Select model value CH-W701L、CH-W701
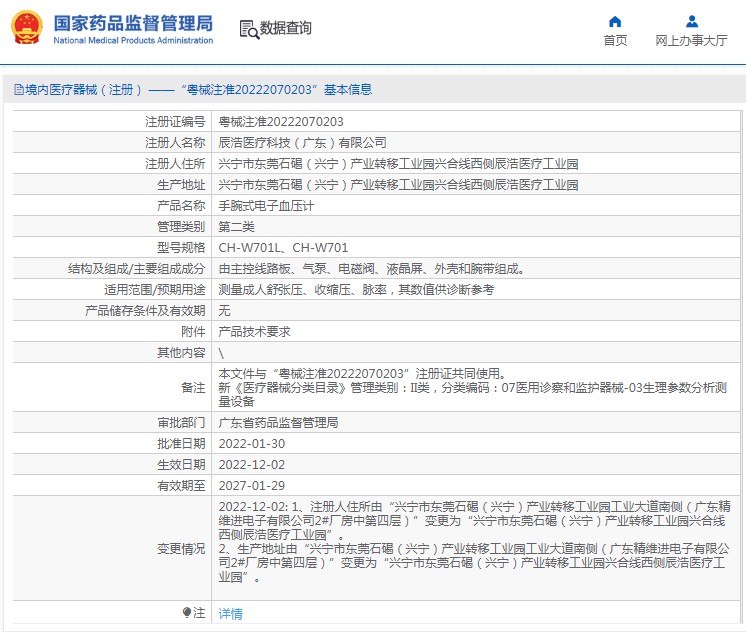 click(283, 247)
